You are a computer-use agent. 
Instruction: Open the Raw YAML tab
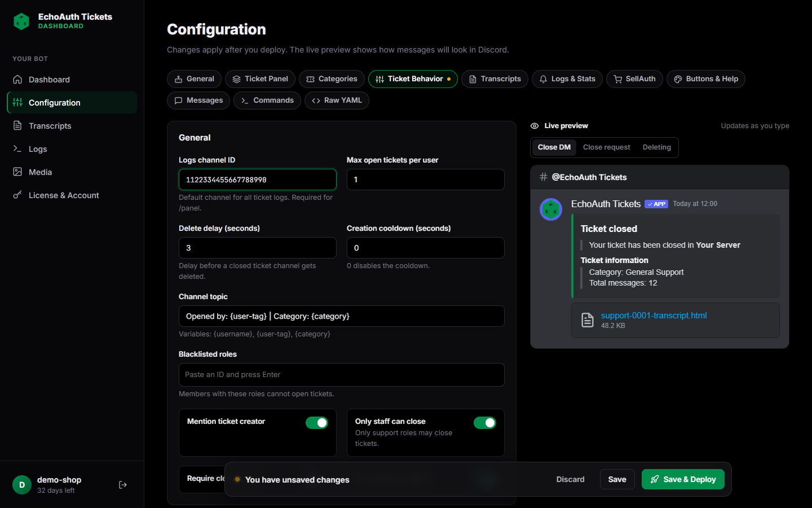[337, 100]
